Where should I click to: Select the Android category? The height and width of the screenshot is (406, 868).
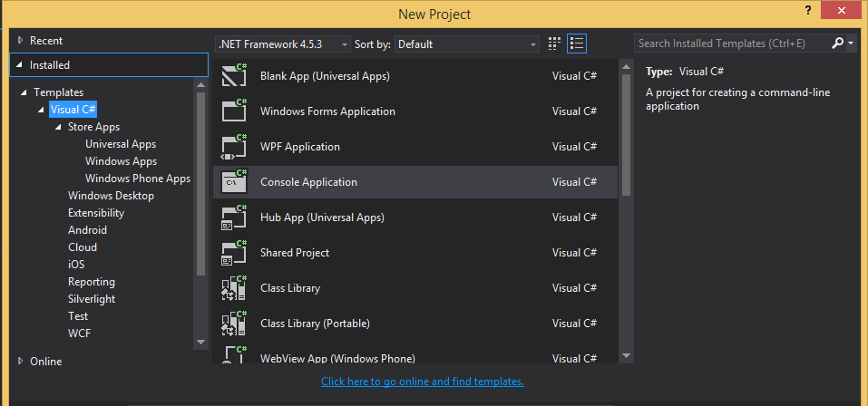tap(87, 229)
